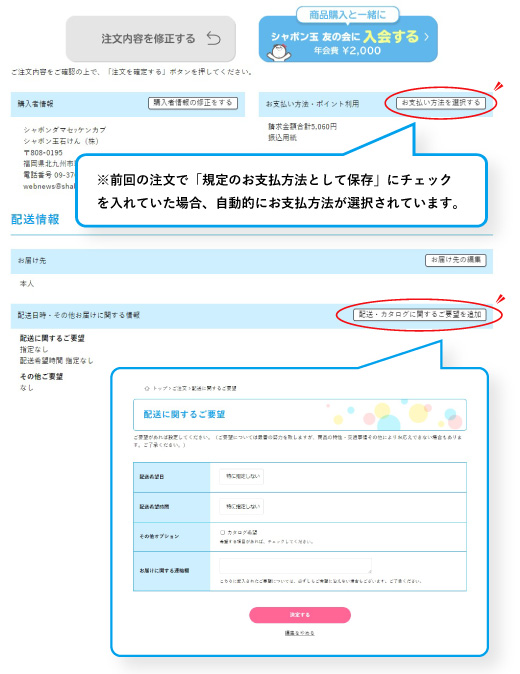The image size is (520, 674).
Task: Check the カタログ希望 checkbox
Action: [x=223, y=532]
